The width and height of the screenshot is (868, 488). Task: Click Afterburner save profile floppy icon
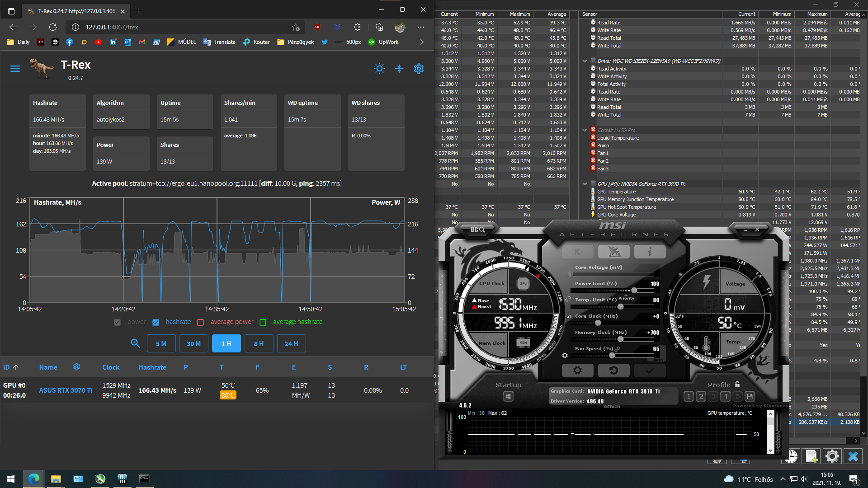point(750,397)
